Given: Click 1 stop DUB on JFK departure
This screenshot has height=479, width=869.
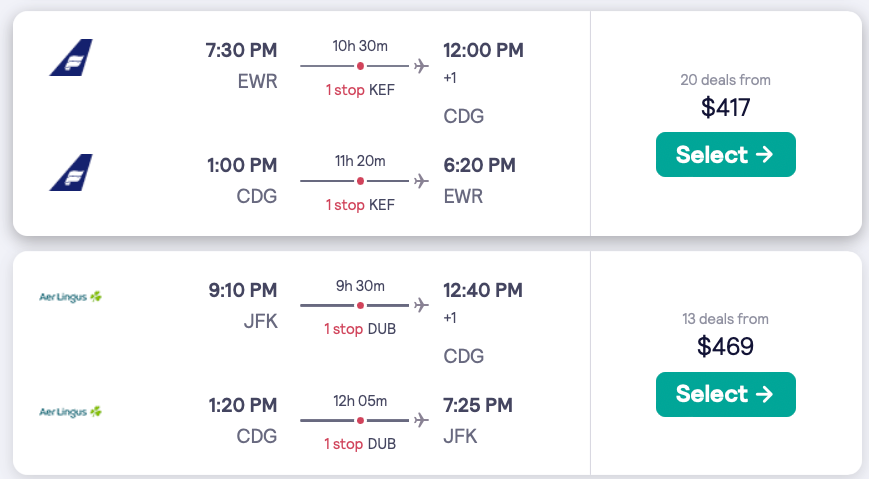Looking at the screenshot, I should tap(360, 328).
